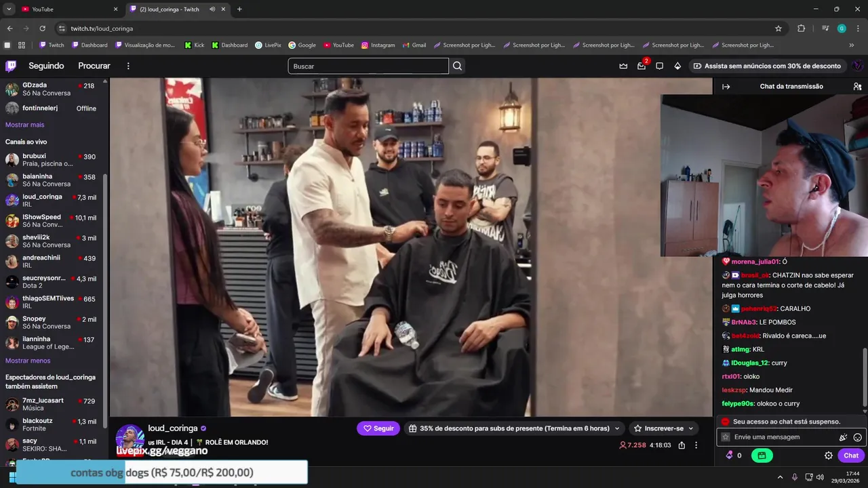Open the browser extensions puzzle icon

[x=801, y=28]
